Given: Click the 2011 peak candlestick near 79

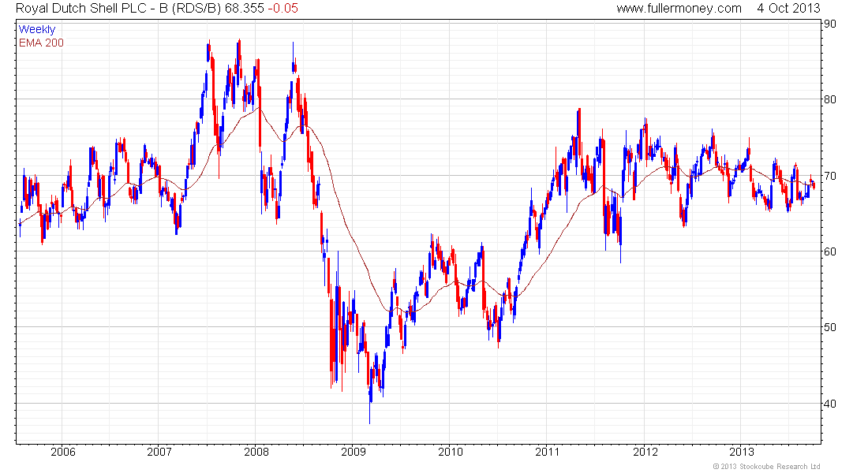Looking at the screenshot, I should 579,133.
